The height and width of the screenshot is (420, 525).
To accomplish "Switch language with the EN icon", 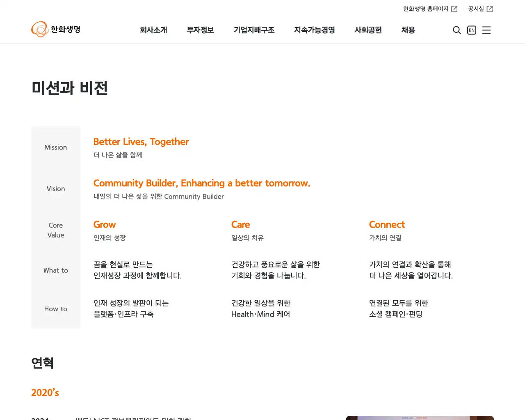I will click(472, 30).
